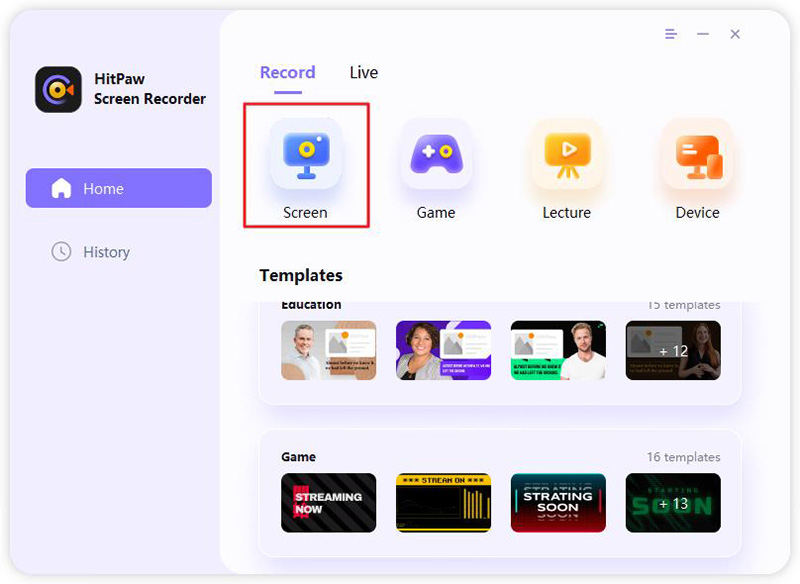Switch to the Record tab
Screen dimensions: 800x584
click(287, 73)
